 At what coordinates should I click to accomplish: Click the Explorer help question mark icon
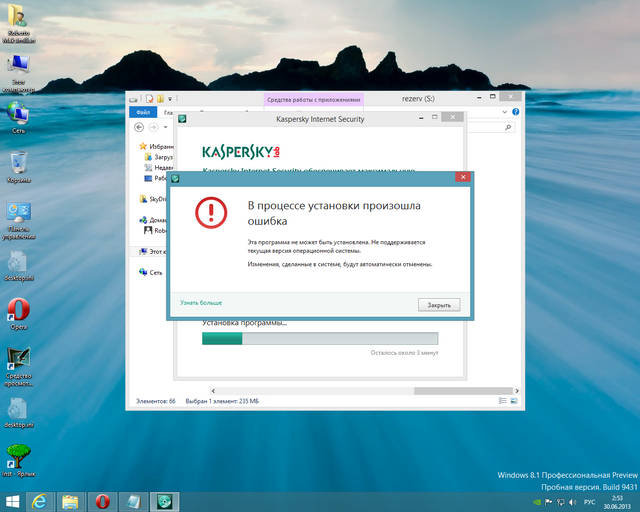(516, 111)
